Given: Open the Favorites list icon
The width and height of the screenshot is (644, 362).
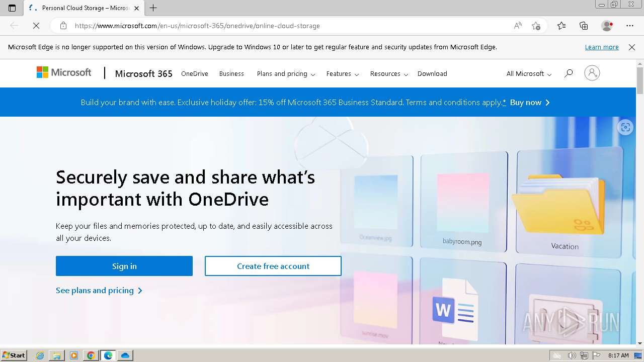Looking at the screenshot, I should pyautogui.click(x=561, y=26).
